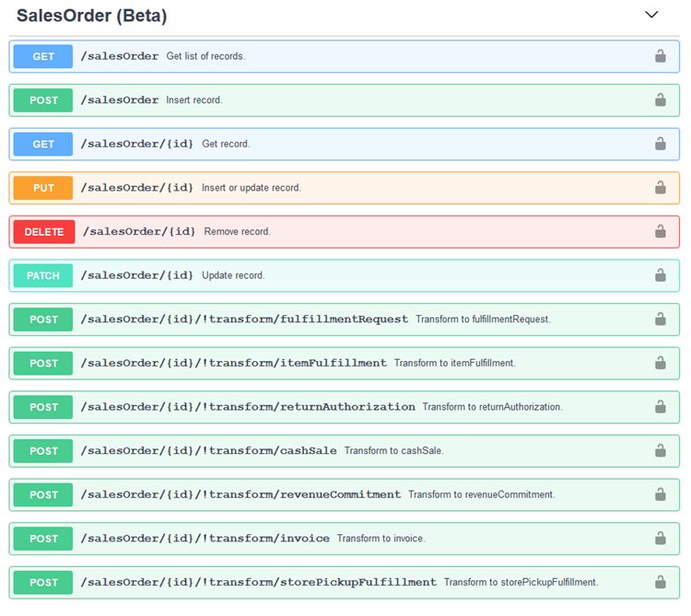Click GET button for Get list of records
Image resolution: width=691 pixels, height=616 pixels.
(x=43, y=56)
